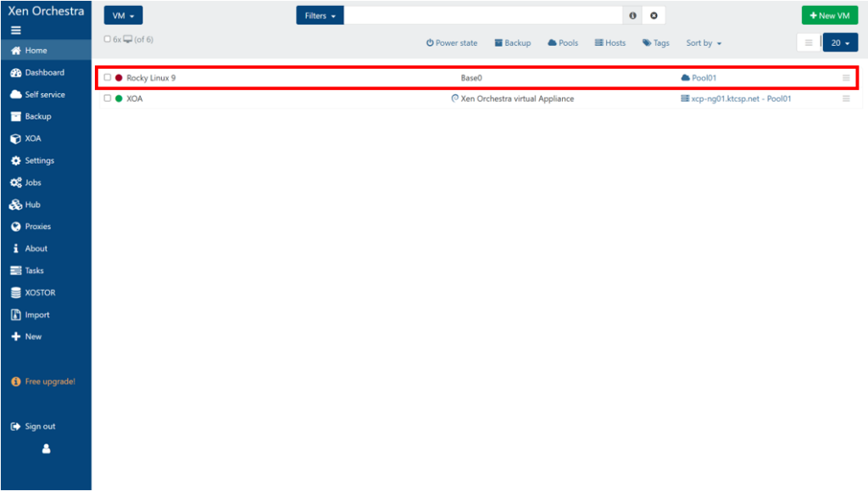
Task: Clear the filter with the X icon
Action: [653, 16]
